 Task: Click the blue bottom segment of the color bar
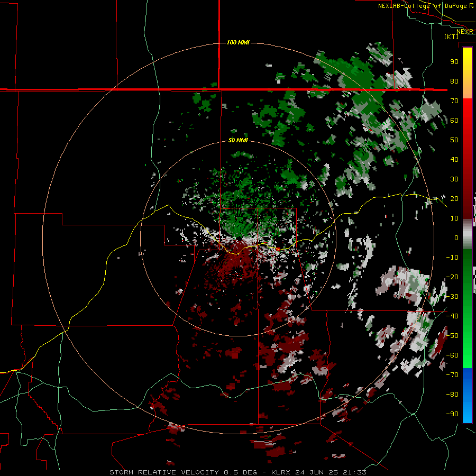pos(467,395)
